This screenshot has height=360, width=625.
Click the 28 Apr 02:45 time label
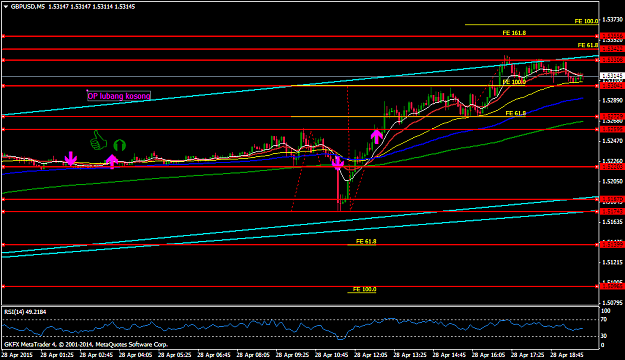(96, 354)
